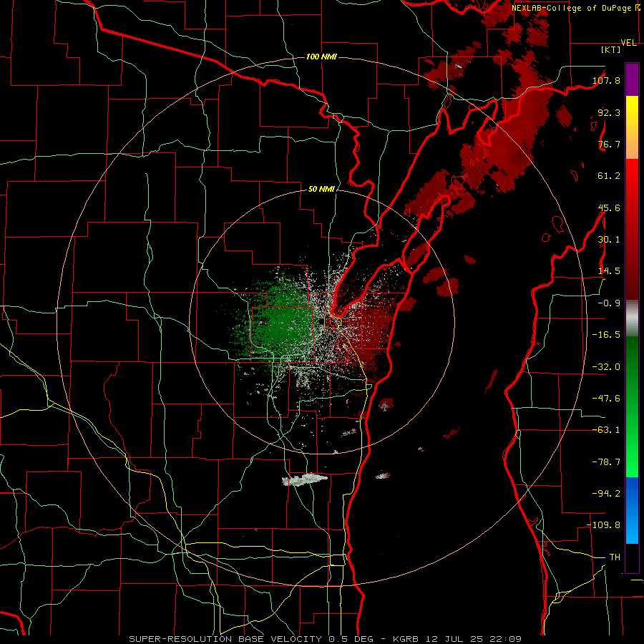Click the -94.2 velocity scale value
Viewport: 644px width, 644px height.
pos(606,493)
